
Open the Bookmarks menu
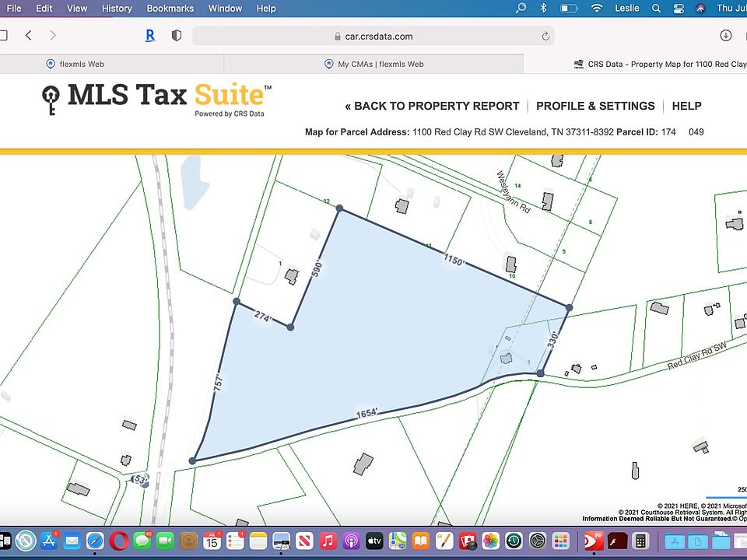[x=170, y=9]
